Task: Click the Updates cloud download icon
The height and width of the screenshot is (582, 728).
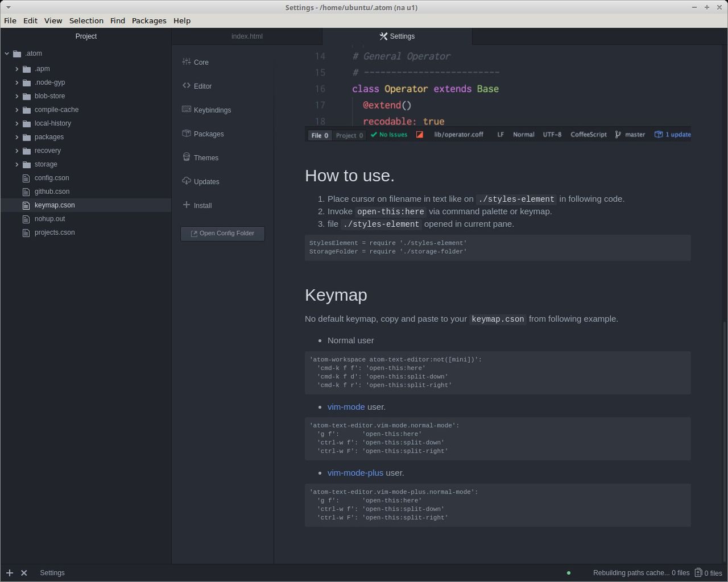Action: [x=187, y=181]
